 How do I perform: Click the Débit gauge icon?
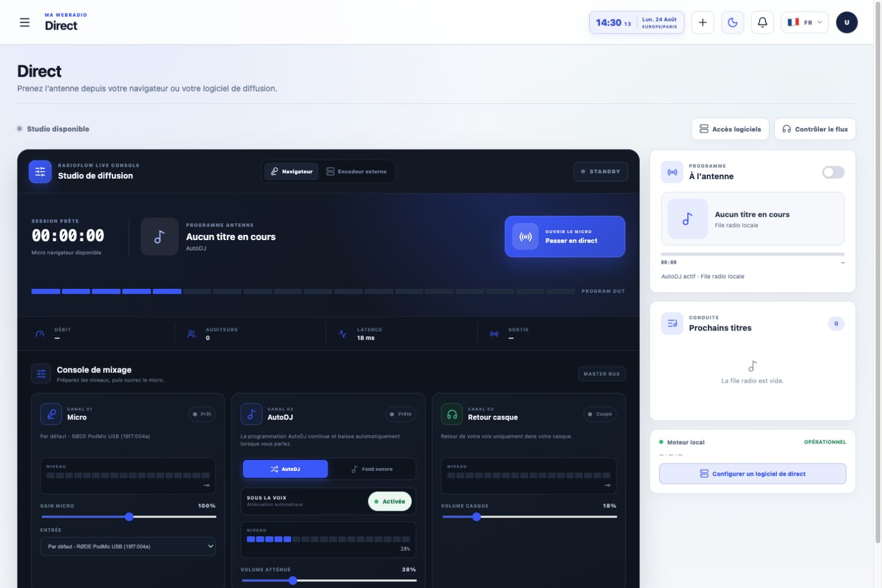pos(40,334)
